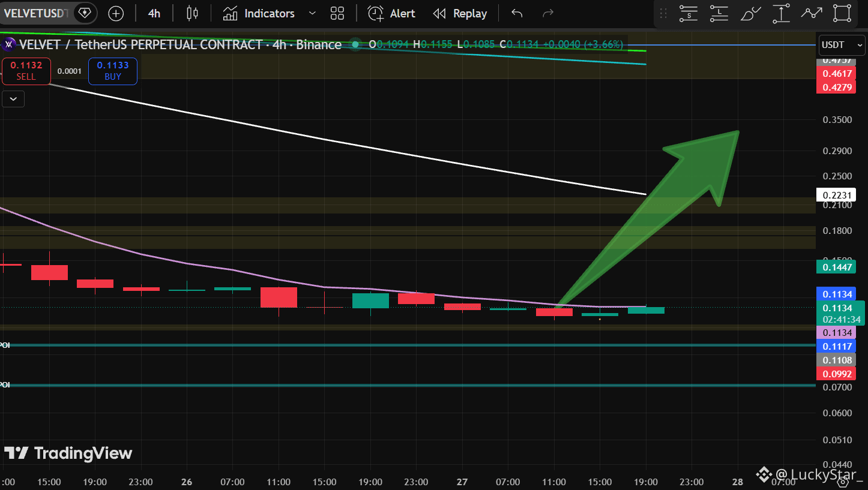This screenshot has height=490, width=868.
Task: Click the red 0.0992 price label
Action: [837, 374]
